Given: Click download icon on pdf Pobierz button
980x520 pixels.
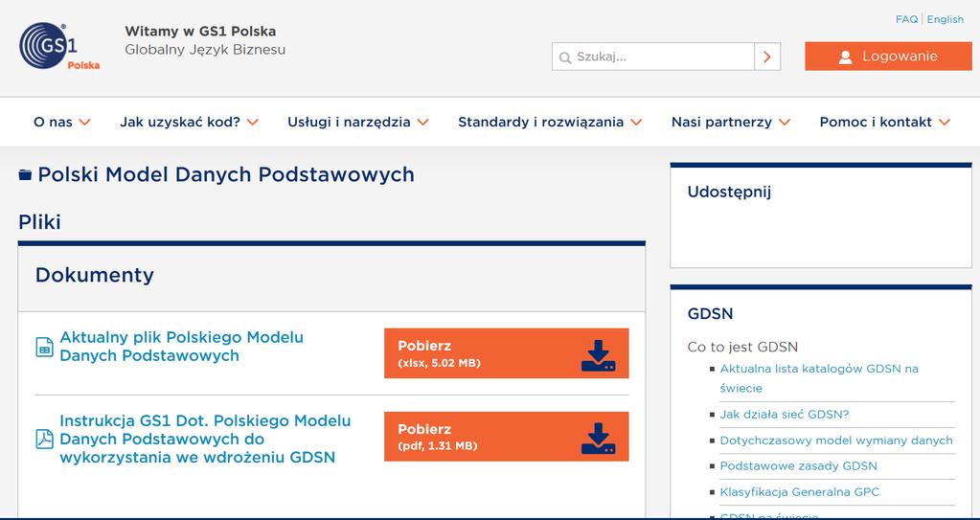Looking at the screenshot, I should tap(598, 439).
